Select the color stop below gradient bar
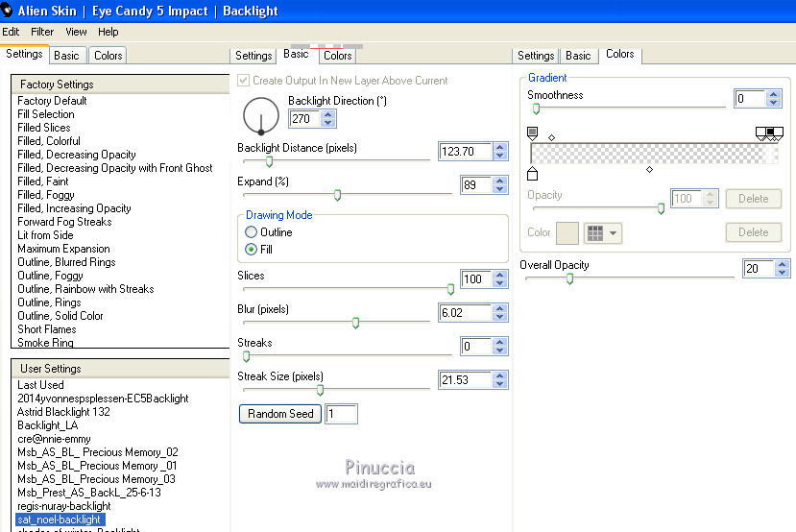This screenshot has height=532, width=796. (532, 174)
